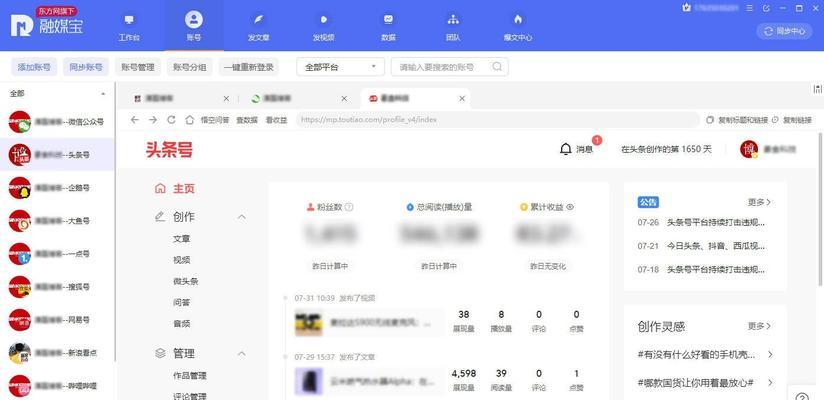Open the 全部平台 platform dropdown

point(341,67)
